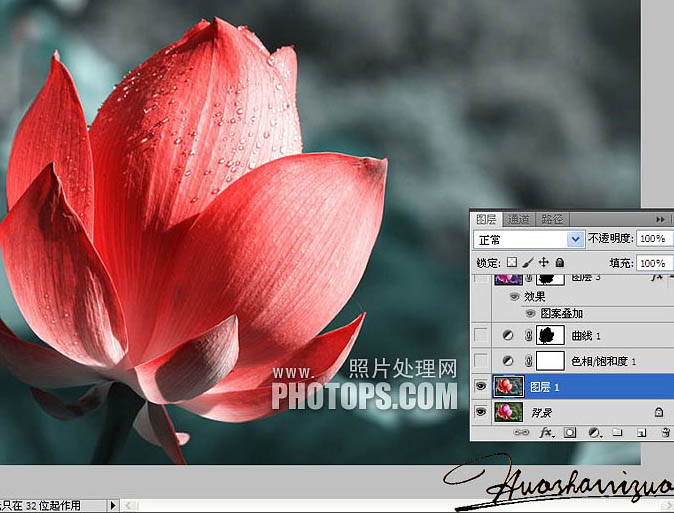This screenshot has height=513, width=674.
Task: Lock transparent pixels with checkerboard icon
Action: pos(512,263)
